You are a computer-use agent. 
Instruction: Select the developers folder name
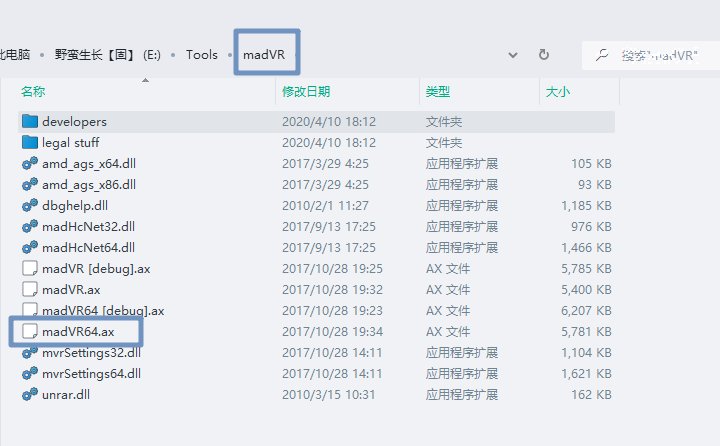pos(74,122)
